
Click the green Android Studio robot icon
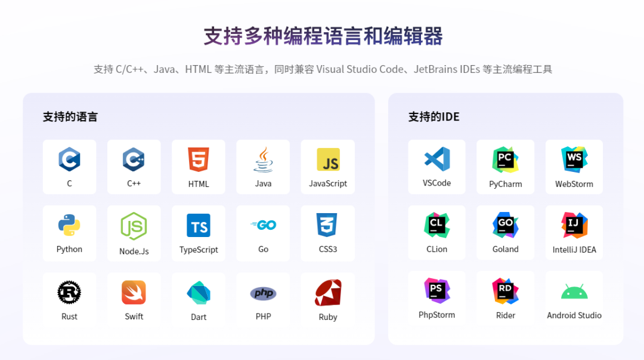[574, 291]
